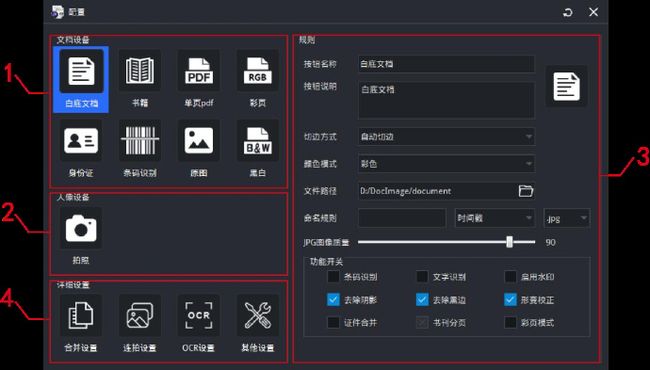Enable the 文字识别 checkbox

pos(422,276)
